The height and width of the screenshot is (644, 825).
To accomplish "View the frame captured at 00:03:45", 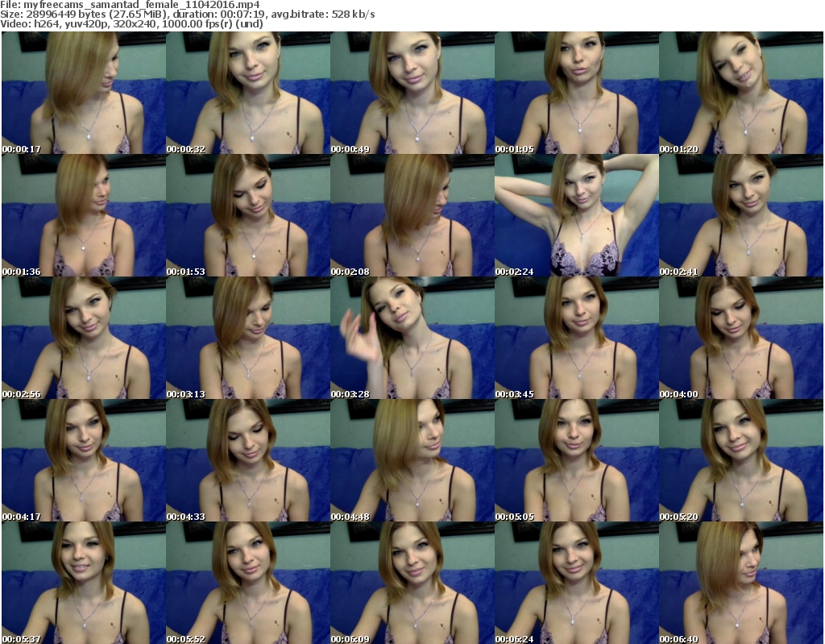I will [x=577, y=338].
